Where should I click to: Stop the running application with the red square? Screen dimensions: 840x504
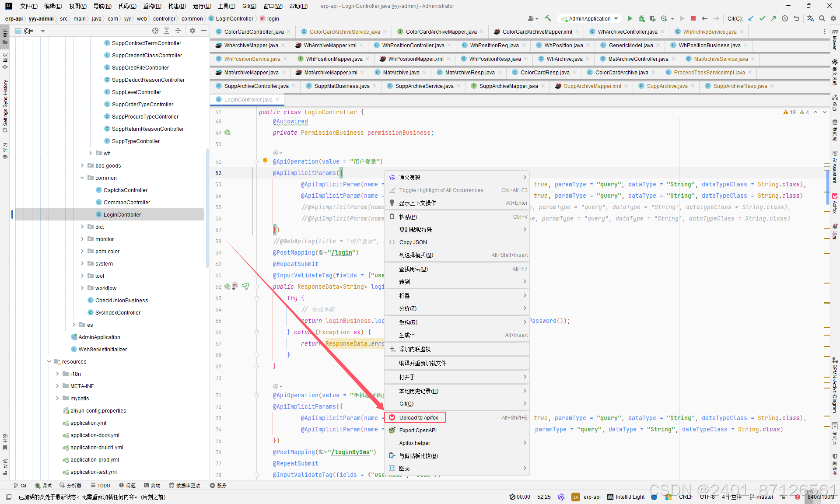tap(693, 18)
